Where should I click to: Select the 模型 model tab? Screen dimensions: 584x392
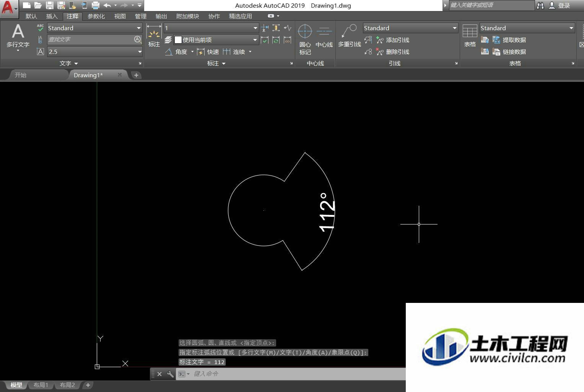[16, 385]
